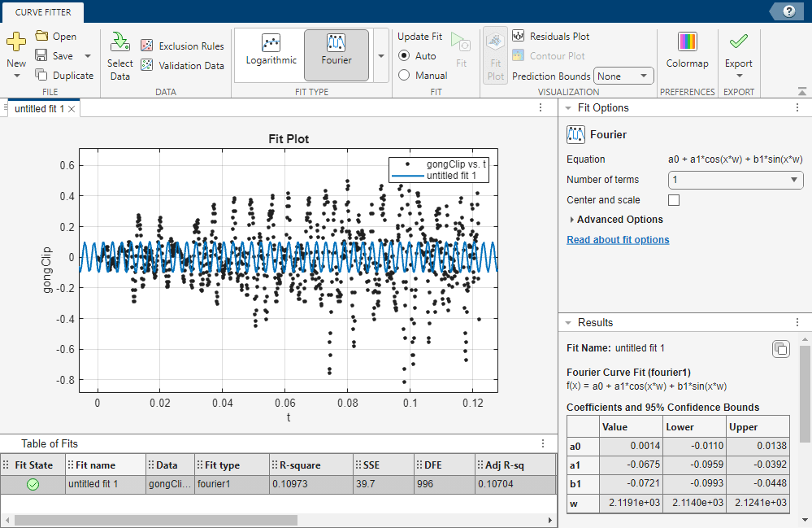The image size is (812, 528).
Task: Open the Select Data dialog
Action: [119, 42]
